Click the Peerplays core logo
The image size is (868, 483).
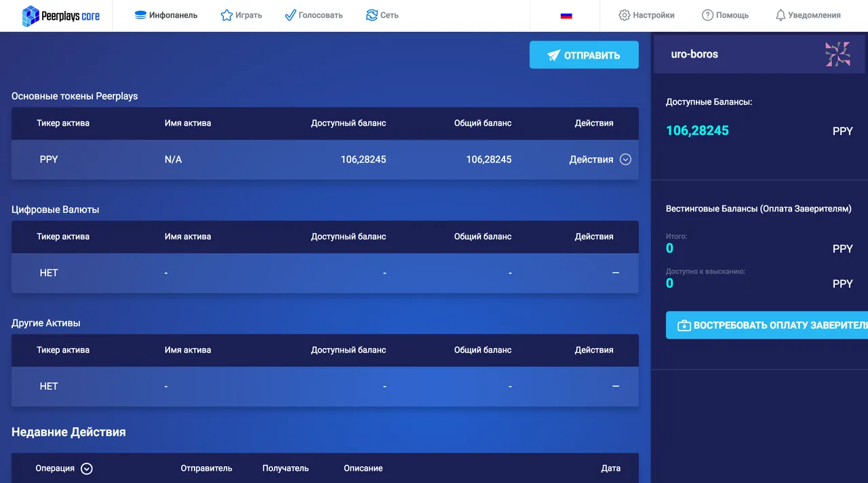pyautogui.click(x=61, y=16)
